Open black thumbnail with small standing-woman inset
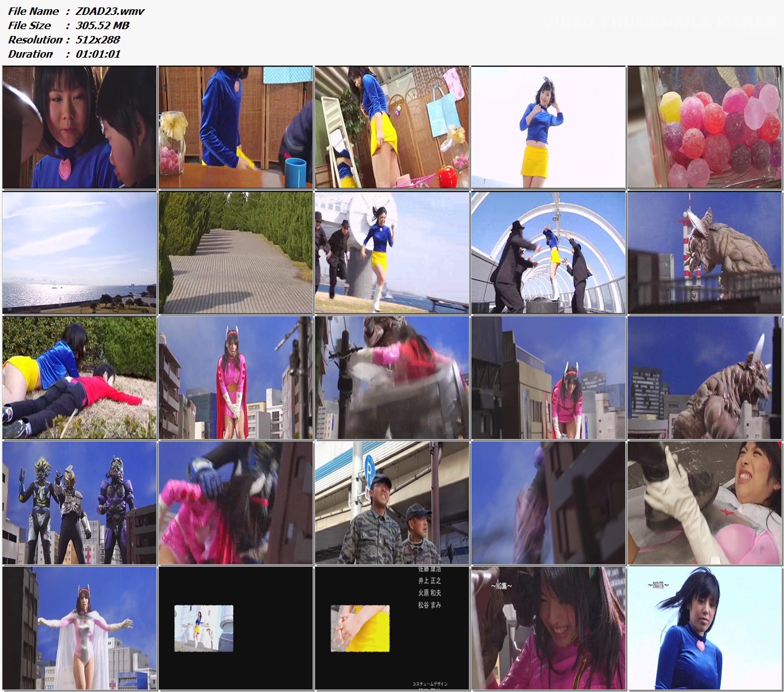 (x=236, y=628)
